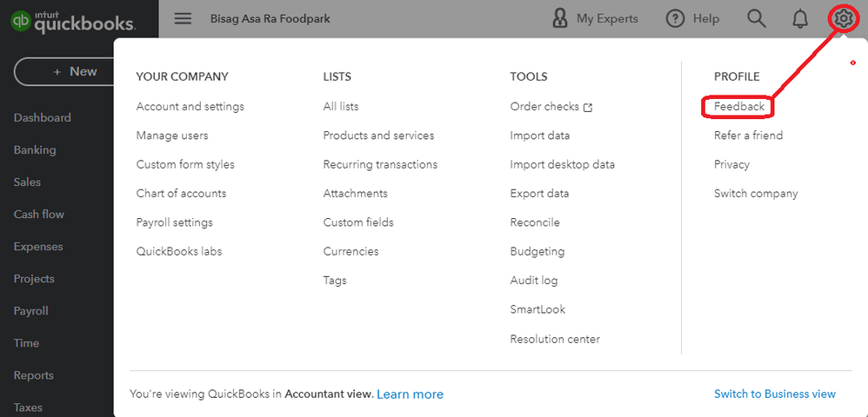868x417 pixels.
Task: Click the search magnifier icon
Action: [x=756, y=19]
